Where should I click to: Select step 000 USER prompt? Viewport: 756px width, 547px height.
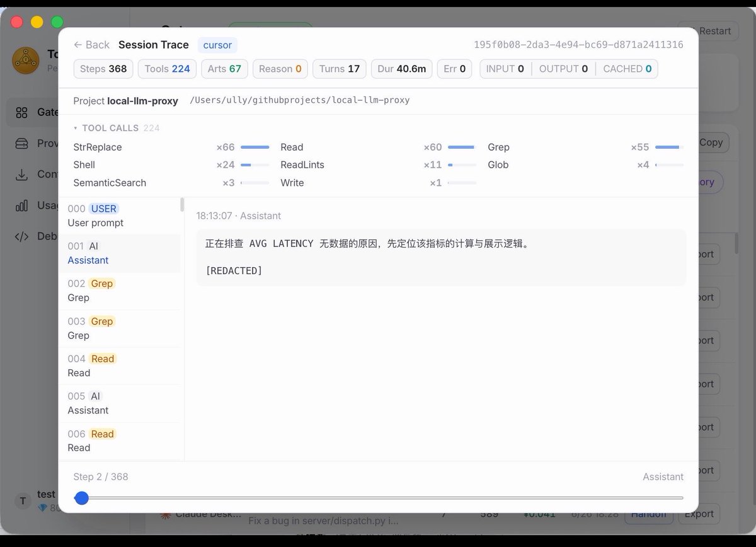click(x=119, y=216)
